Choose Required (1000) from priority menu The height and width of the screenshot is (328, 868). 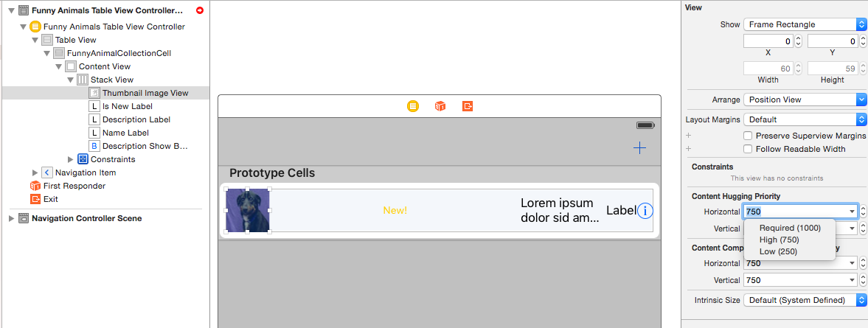[x=790, y=228]
